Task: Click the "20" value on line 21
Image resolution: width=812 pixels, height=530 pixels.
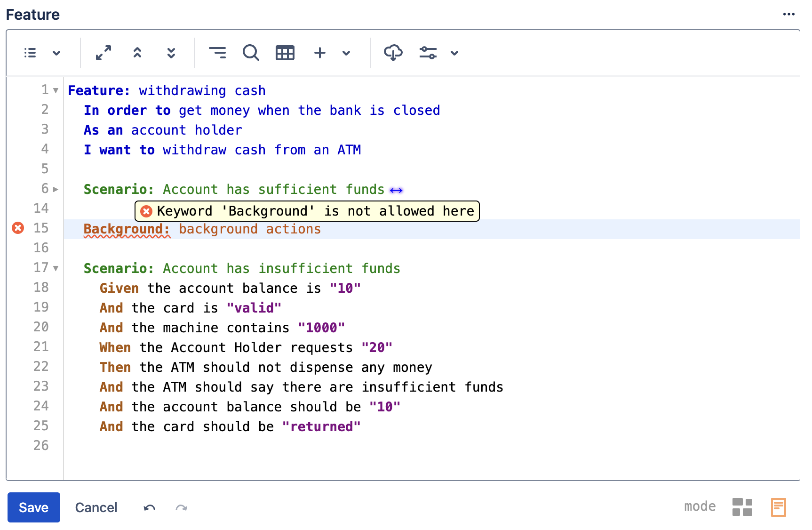Action: 377,347
